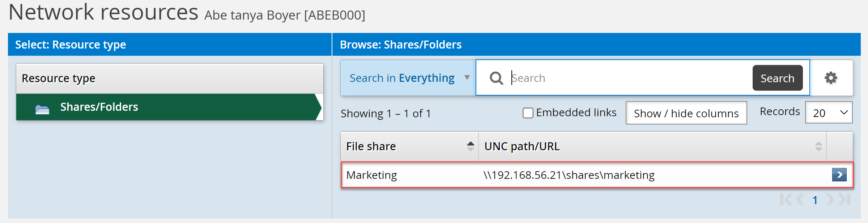The width and height of the screenshot is (868, 223).
Task: Click the Resource type list header
Action: (59, 77)
